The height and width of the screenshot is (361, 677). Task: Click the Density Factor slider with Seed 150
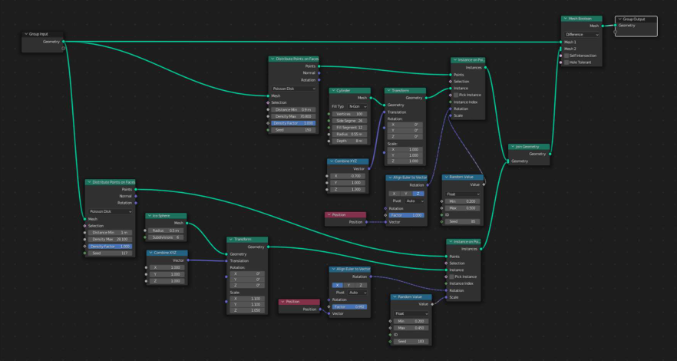294,123
